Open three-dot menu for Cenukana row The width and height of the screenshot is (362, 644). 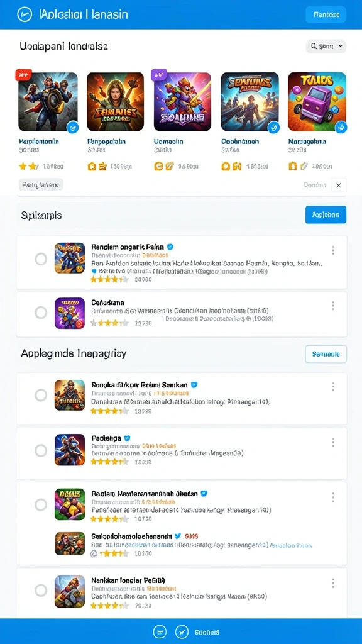[x=333, y=306]
